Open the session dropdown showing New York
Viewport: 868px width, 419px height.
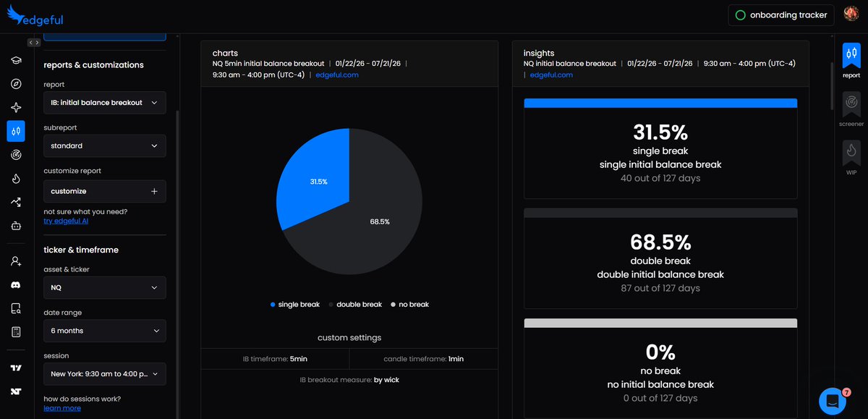[x=105, y=374]
